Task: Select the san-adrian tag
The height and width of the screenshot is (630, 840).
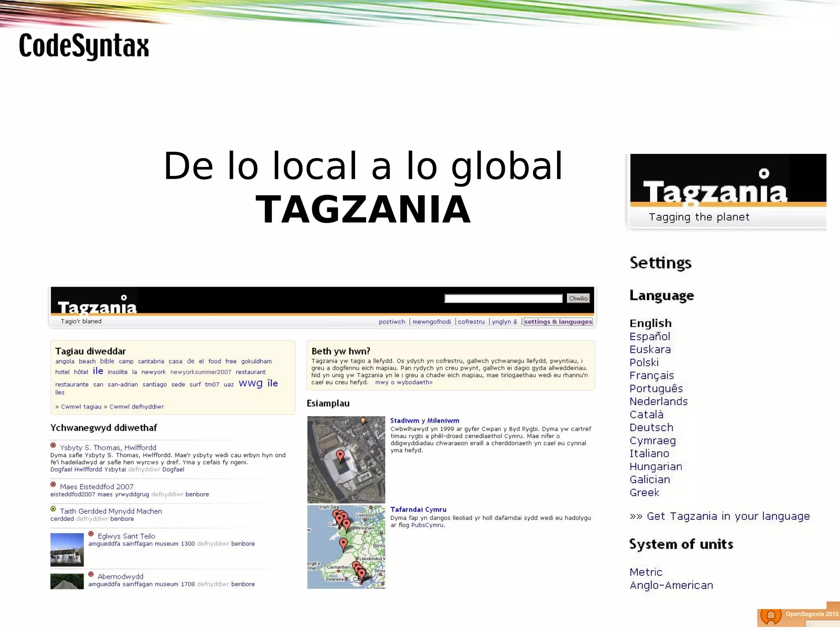Action: [x=123, y=384]
